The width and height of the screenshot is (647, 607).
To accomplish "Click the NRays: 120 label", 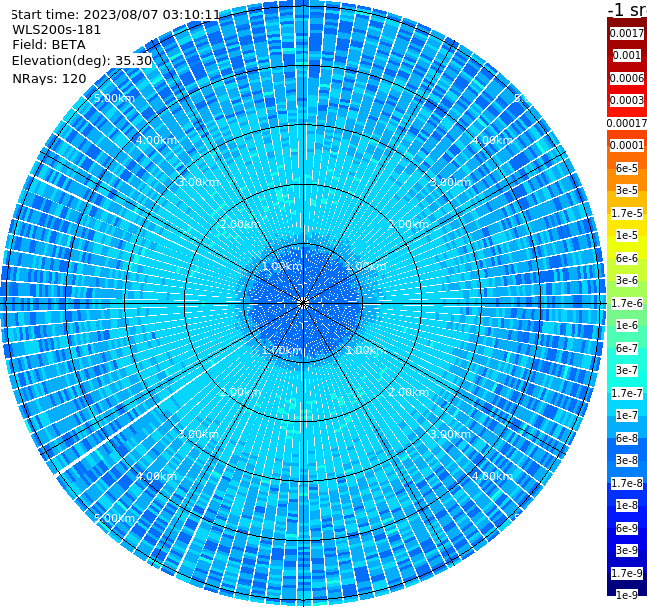I will pos(49,78).
